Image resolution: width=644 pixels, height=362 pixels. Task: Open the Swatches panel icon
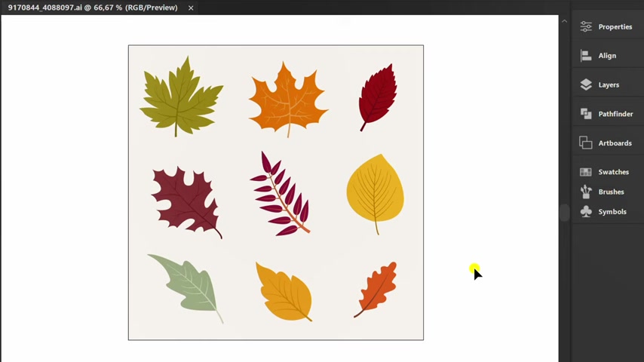(x=586, y=172)
